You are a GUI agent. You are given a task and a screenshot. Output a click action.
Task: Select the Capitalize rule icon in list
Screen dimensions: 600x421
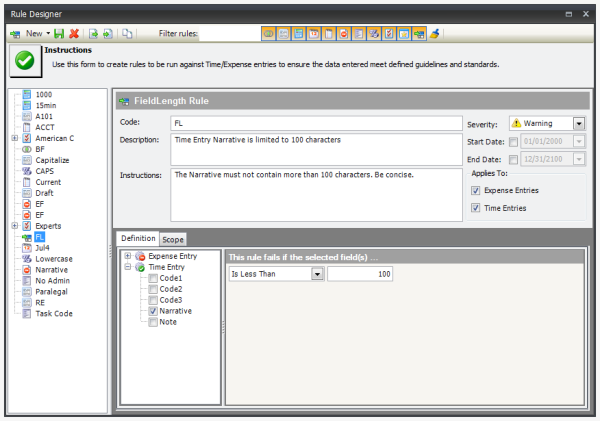pos(26,159)
